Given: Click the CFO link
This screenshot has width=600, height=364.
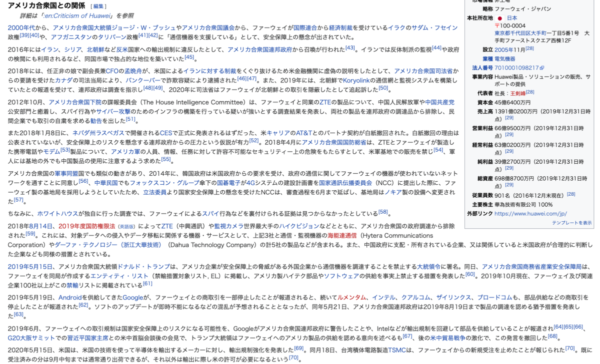Looking at the screenshot, I should click(x=111, y=71).
